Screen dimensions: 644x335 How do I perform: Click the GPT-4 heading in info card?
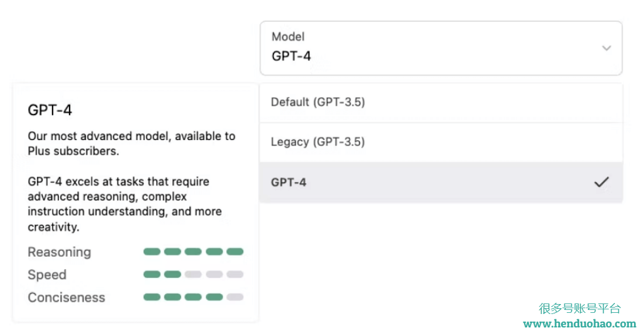pos(50,110)
